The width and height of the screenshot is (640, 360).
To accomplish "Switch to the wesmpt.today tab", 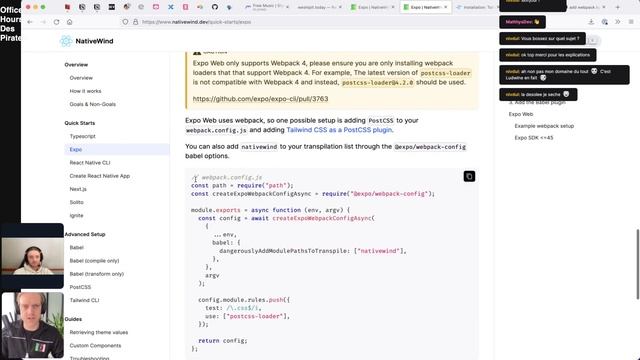I will click(319, 7).
